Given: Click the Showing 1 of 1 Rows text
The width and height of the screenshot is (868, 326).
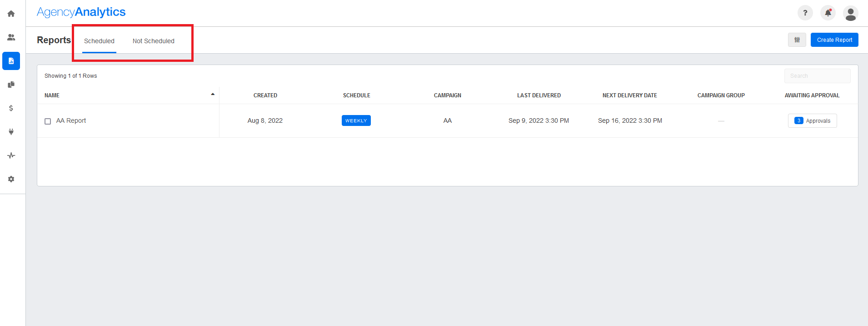Looking at the screenshot, I should pos(70,76).
